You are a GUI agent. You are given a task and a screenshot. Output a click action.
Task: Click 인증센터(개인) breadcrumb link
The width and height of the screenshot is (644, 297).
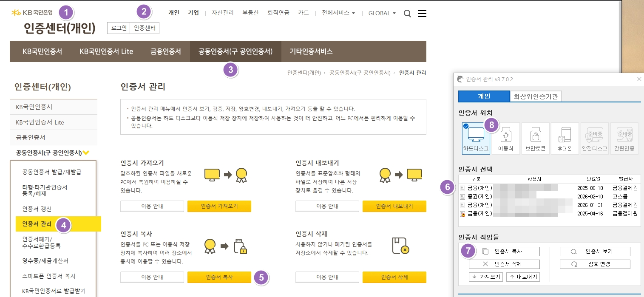pyautogui.click(x=304, y=73)
